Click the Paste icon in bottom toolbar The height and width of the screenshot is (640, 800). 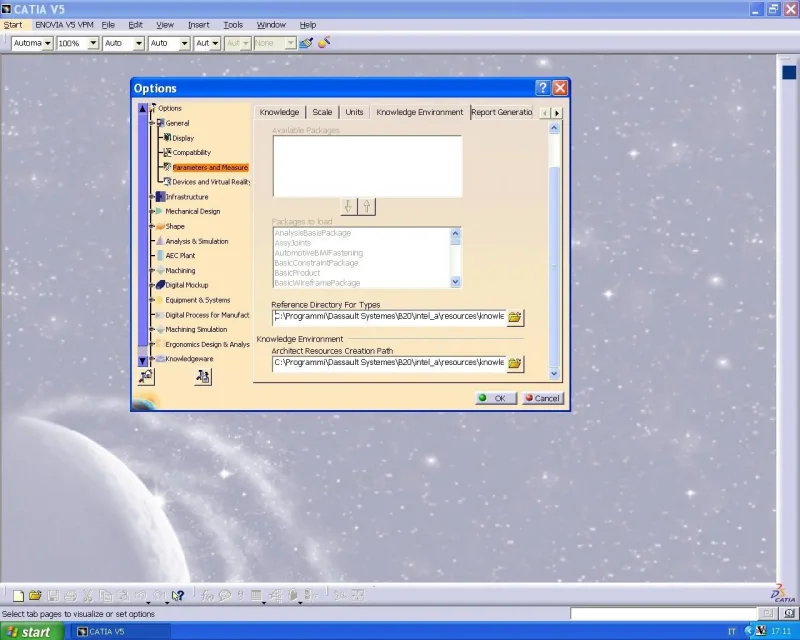(123, 596)
